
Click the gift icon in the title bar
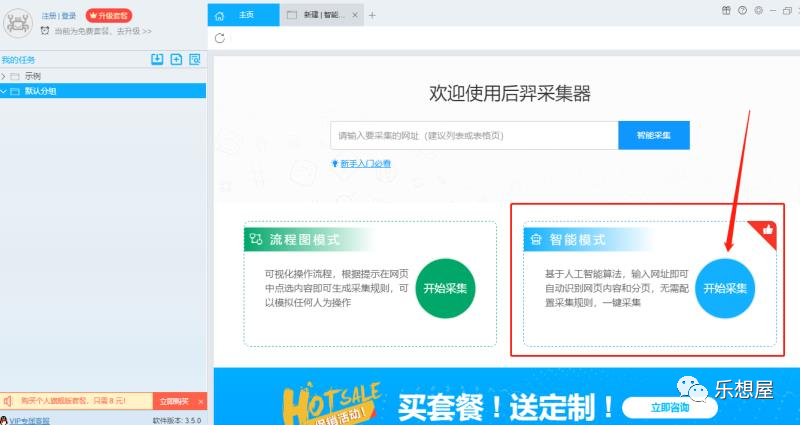tap(726, 10)
